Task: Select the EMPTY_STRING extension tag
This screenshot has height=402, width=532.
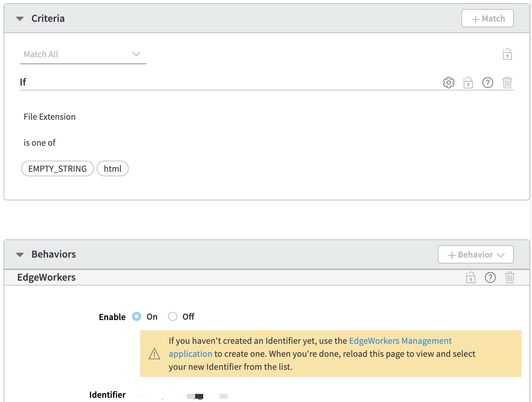Action: pos(58,169)
